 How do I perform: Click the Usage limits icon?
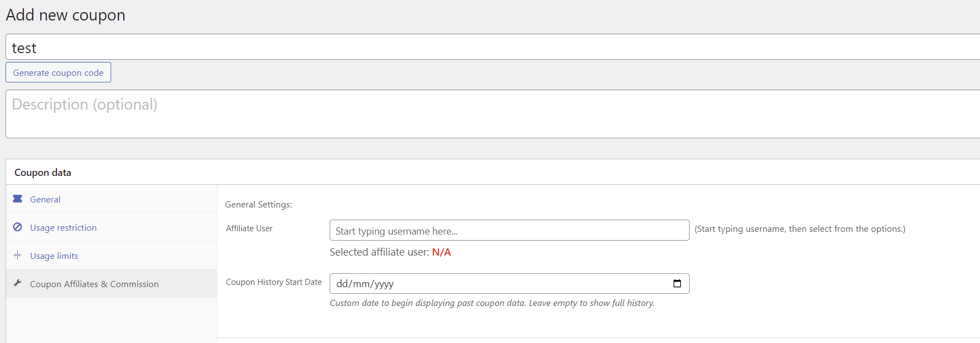(18, 255)
